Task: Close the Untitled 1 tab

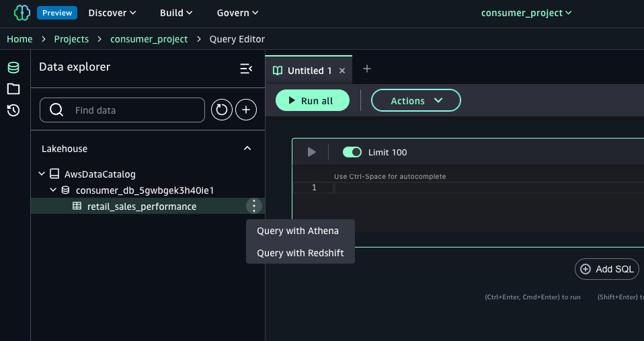Action: click(341, 71)
